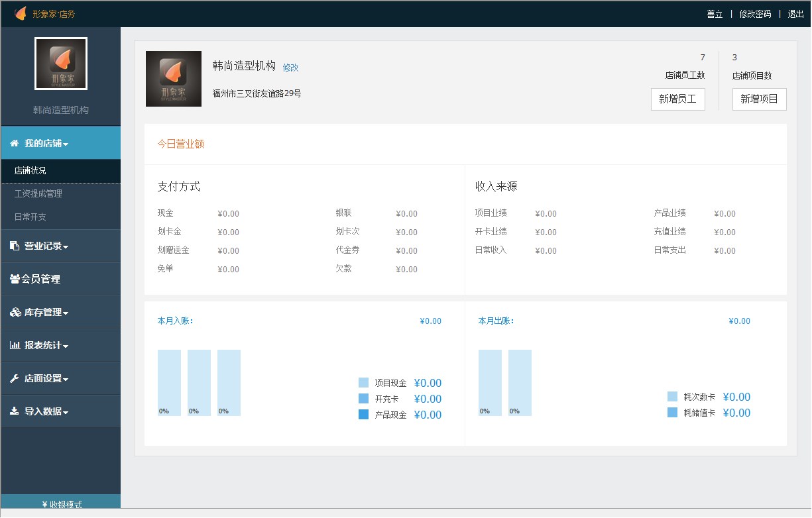Click the 店铺员工数 count label
812x518 pixels.
point(685,76)
